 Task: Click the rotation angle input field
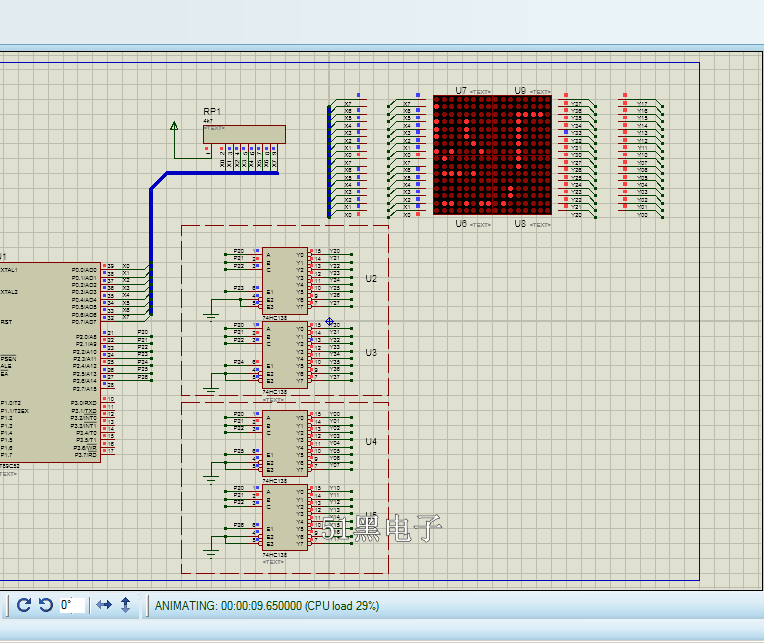[x=72, y=605]
